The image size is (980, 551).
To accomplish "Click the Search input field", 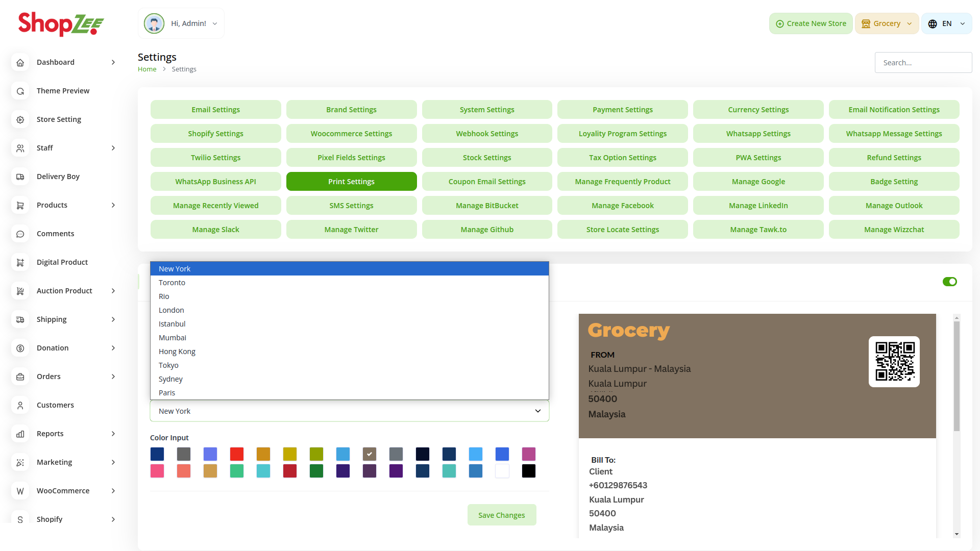I will click(x=923, y=63).
